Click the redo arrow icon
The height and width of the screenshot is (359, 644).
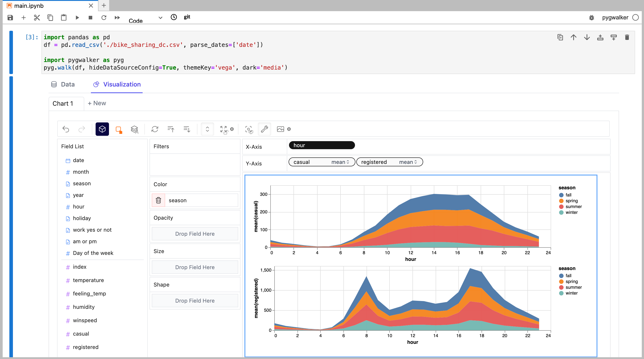(81, 129)
